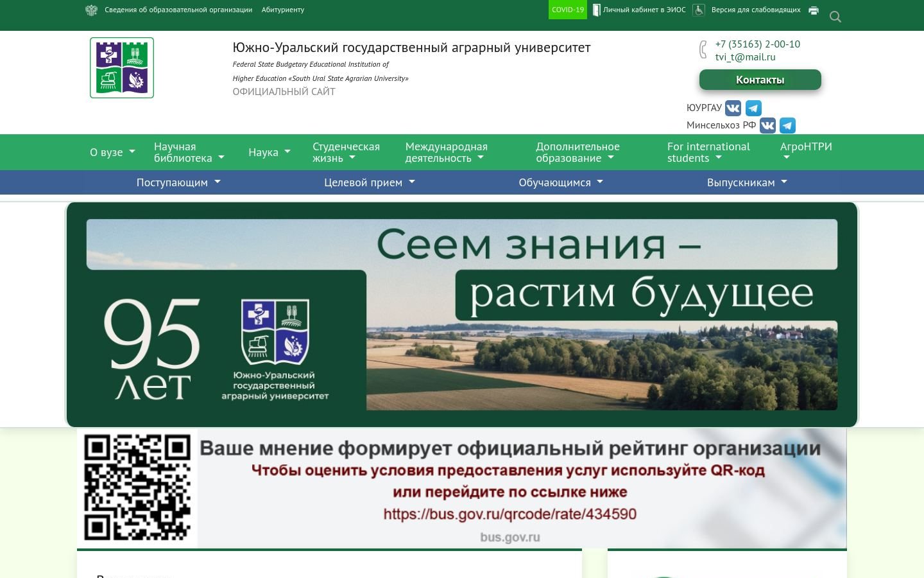Open the АгроНТРИ menu
Screen dimensions: 924x578
pos(806,152)
